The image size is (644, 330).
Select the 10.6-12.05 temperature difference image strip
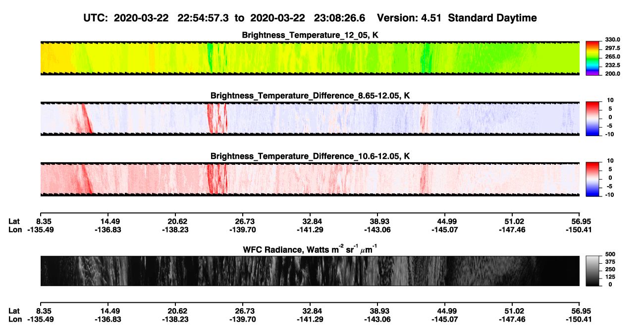click(x=310, y=180)
